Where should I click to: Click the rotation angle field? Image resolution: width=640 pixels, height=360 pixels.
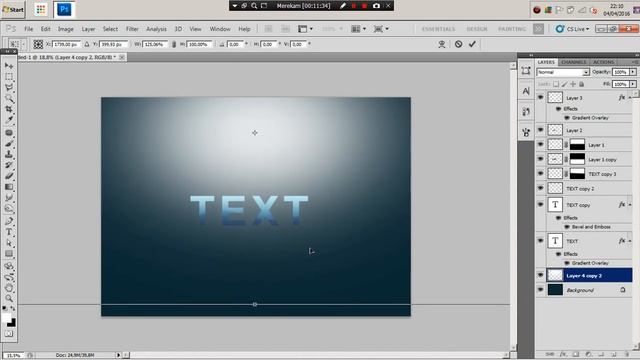click(234, 44)
